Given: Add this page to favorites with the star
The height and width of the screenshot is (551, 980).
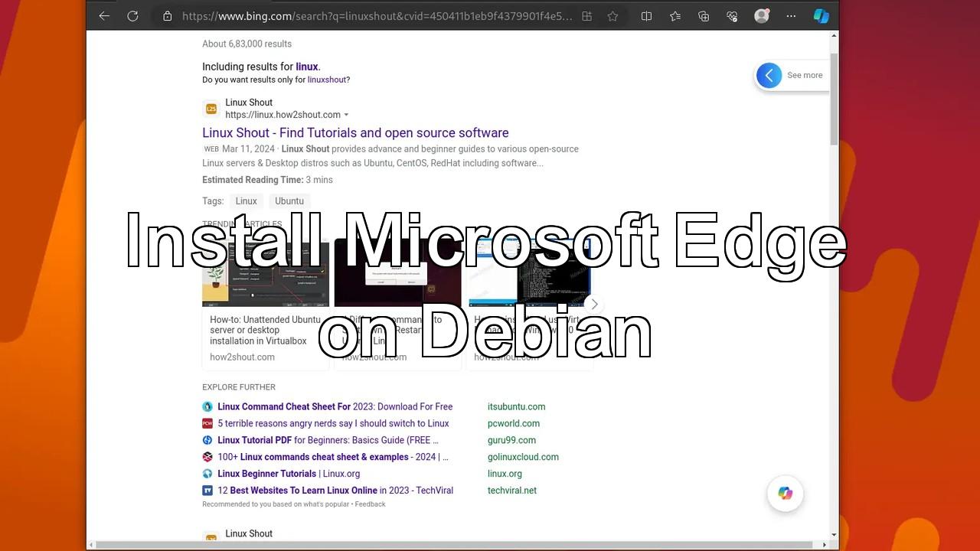Looking at the screenshot, I should pyautogui.click(x=612, y=16).
